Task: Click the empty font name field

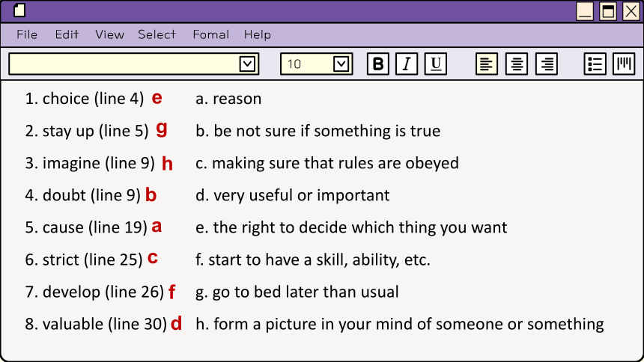Action: [124, 64]
